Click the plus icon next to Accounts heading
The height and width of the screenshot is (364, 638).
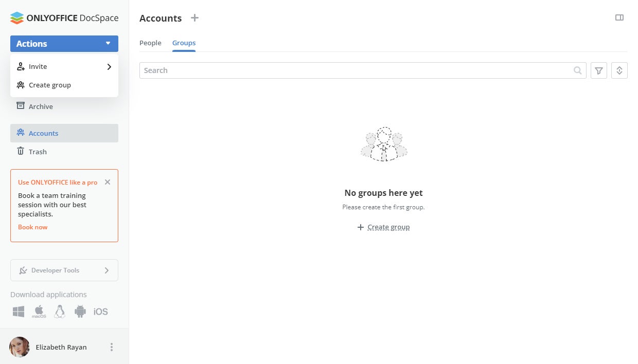pyautogui.click(x=194, y=18)
